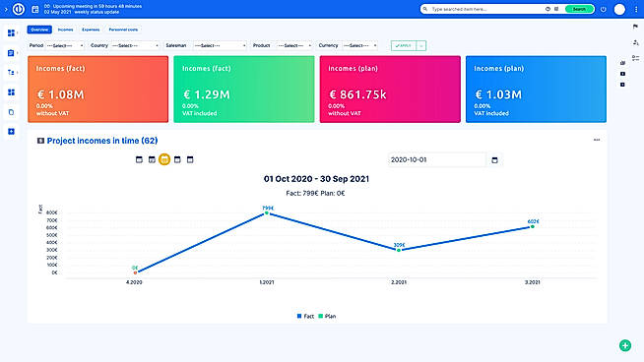This screenshot has height=362, width=644.
Task: Click the grid icon inside search bar
Action: tap(556, 9)
